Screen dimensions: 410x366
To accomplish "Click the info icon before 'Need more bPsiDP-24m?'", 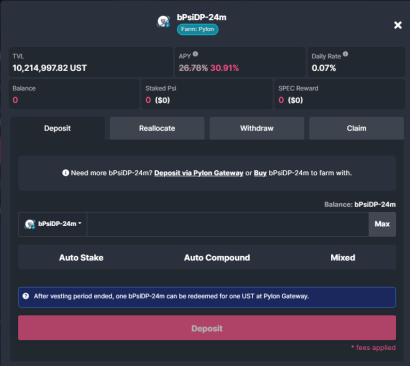I will pyautogui.click(x=65, y=173).
